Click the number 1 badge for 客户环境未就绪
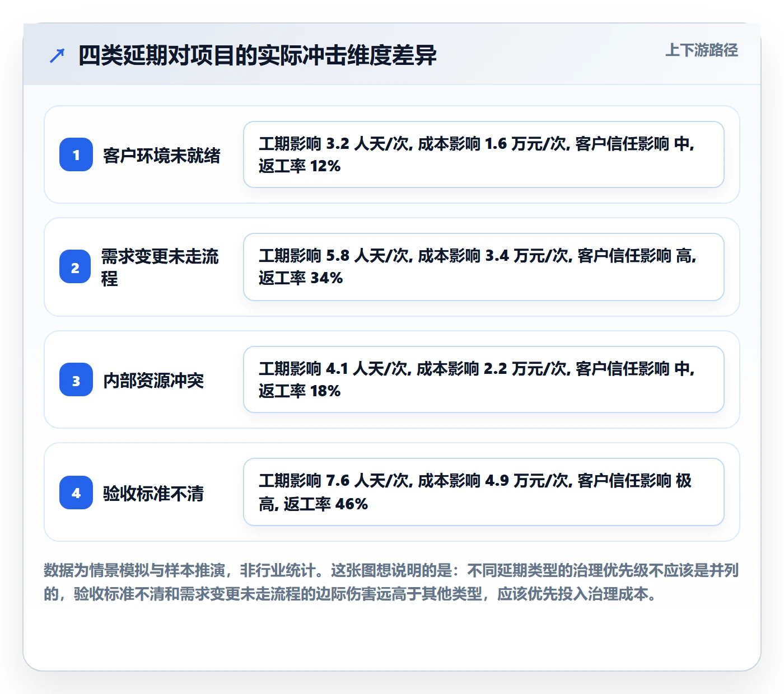 [76, 154]
